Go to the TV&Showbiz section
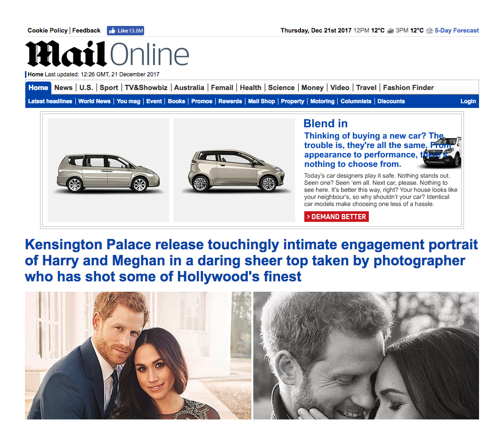This screenshot has height=443, width=504. (146, 88)
